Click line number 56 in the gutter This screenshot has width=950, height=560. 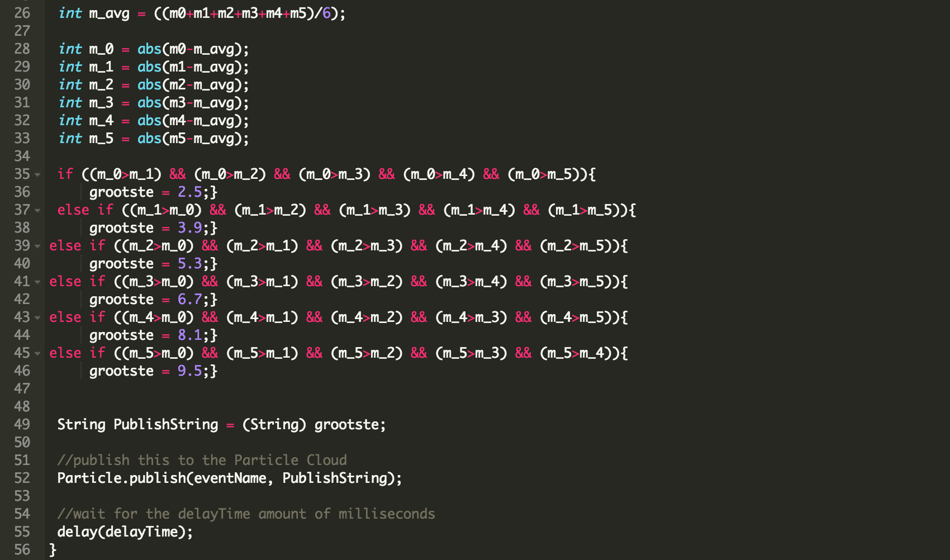(22, 549)
